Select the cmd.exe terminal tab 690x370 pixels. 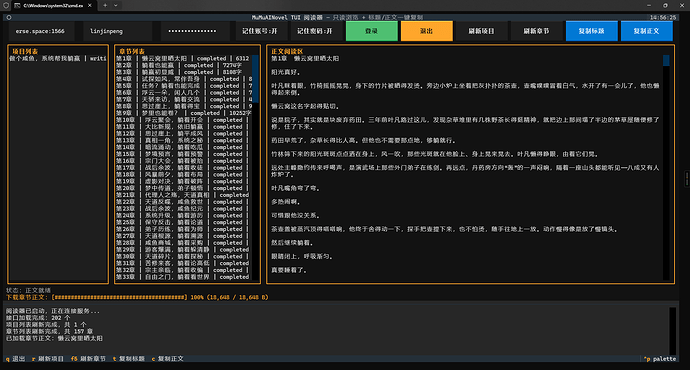[53, 5]
